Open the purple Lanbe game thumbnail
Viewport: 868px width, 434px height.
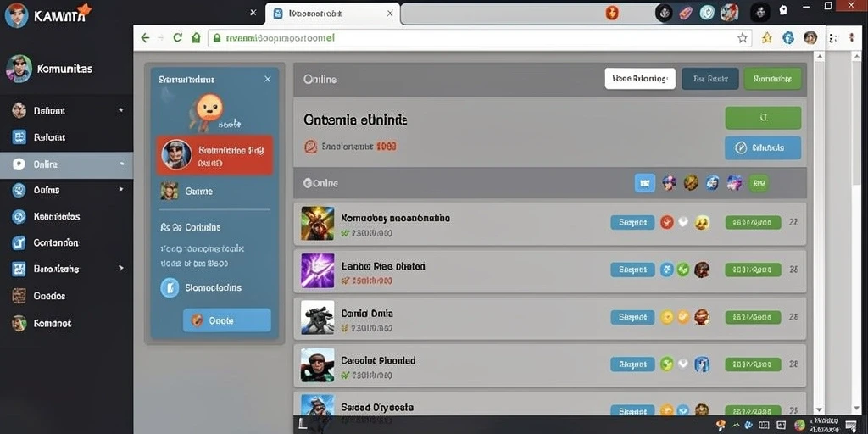click(x=318, y=270)
